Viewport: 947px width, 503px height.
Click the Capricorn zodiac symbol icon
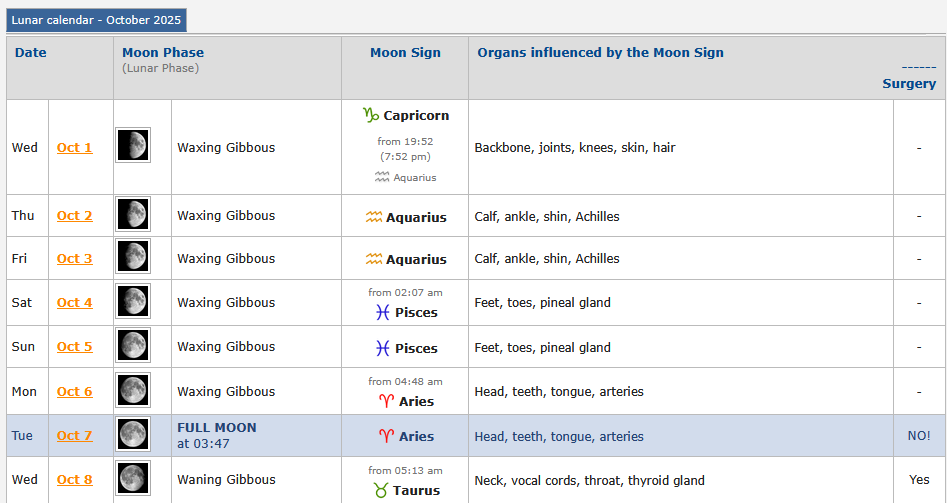click(x=371, y=115)
